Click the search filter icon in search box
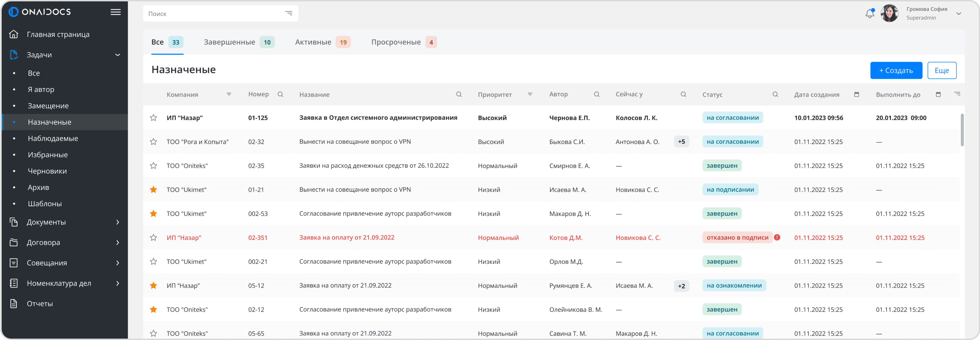 pyautogui.click(x=289, y=13)
